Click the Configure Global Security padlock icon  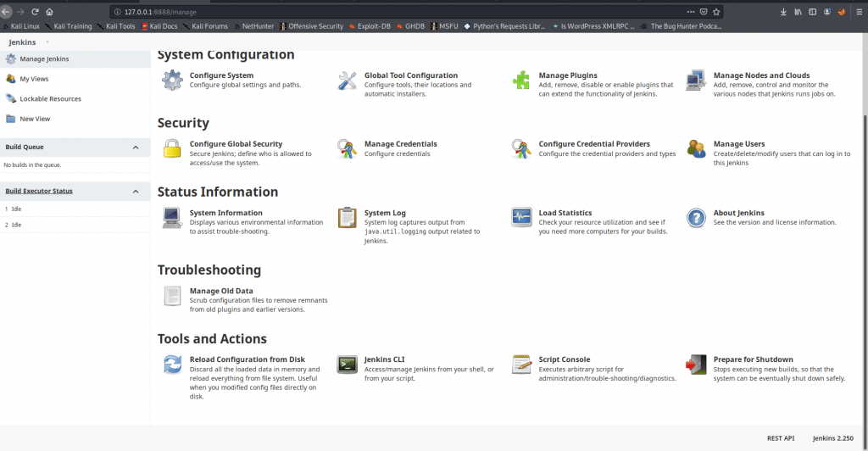tap(172, 149)
